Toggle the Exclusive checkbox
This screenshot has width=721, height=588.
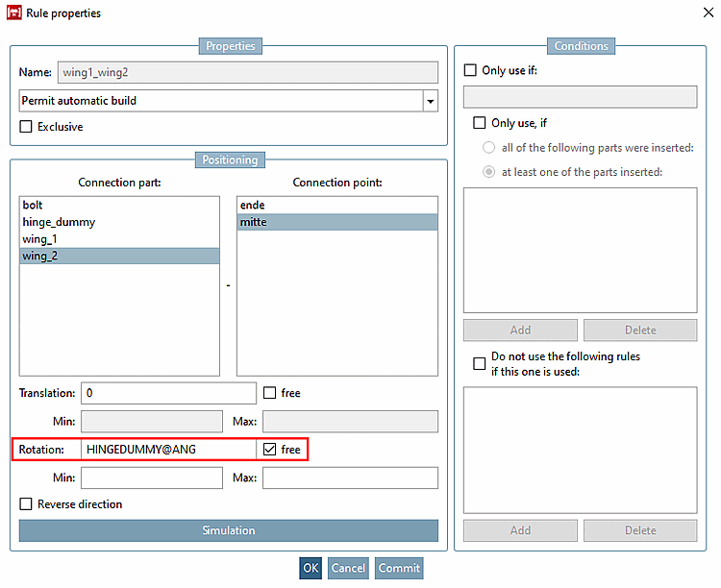(x=26, y=127)
